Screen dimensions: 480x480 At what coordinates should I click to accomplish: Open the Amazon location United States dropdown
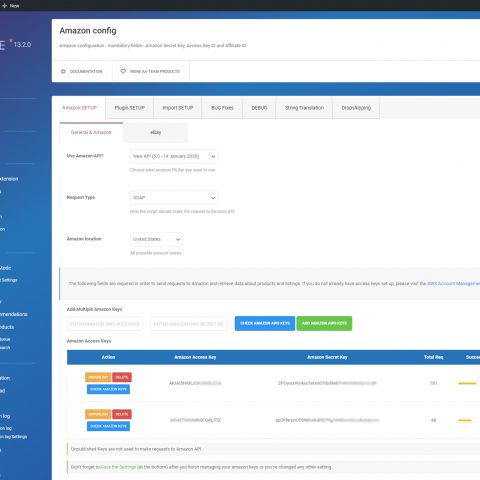pos(156,239)
